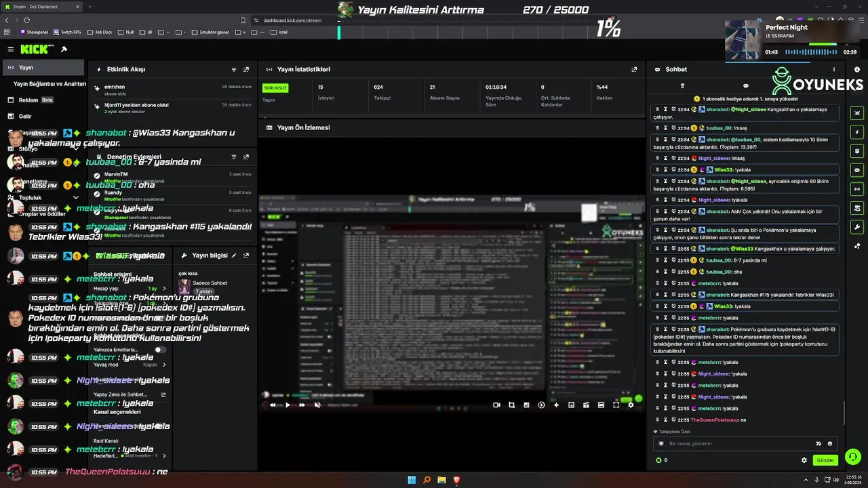Viewport: 868px width, 488px height.
Task: Open notes document icon in right rail
Action: point(857,151)
